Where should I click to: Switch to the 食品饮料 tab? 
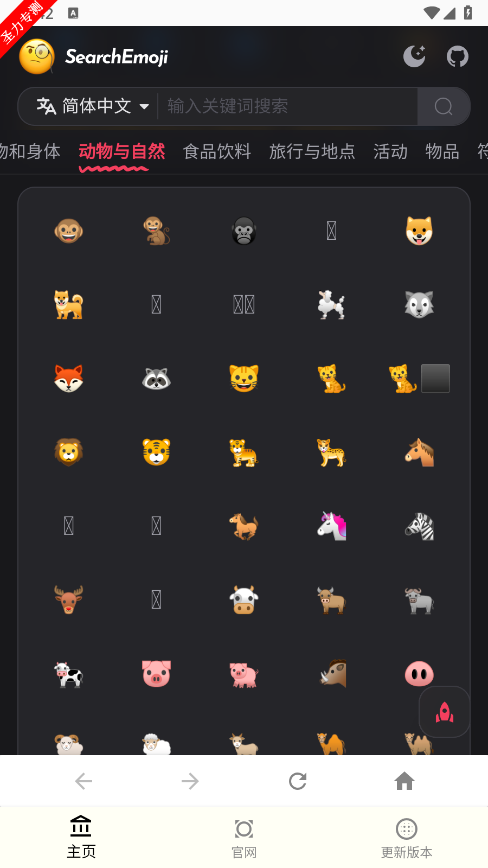217,151
